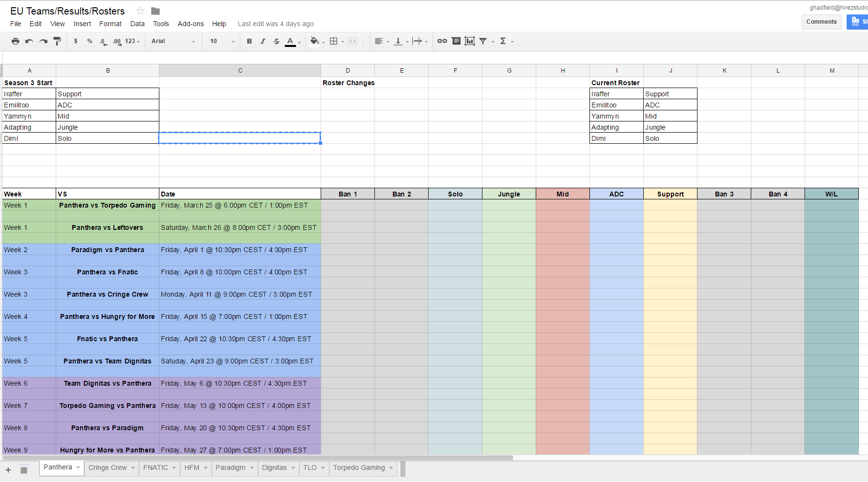Insert a chart
868x482 pixels.
(469, 41)
